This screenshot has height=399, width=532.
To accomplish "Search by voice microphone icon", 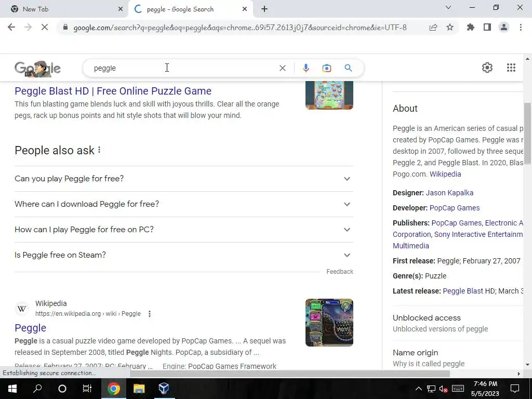I will point(305,68).
